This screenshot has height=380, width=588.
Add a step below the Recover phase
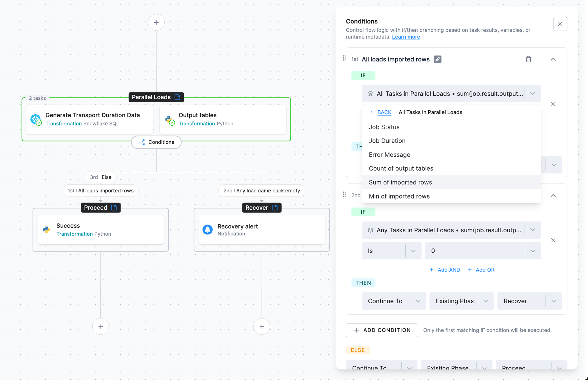[x=262, y=326]
